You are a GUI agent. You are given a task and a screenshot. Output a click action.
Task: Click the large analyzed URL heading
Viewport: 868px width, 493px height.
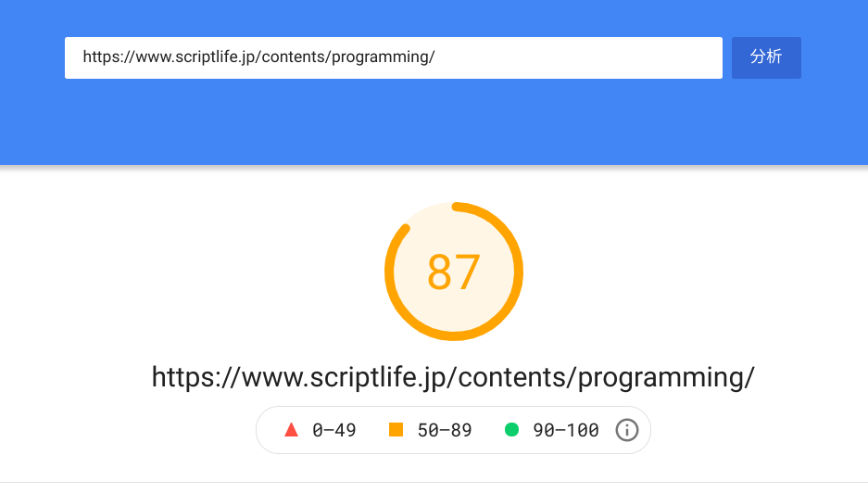tap(453, 377)
